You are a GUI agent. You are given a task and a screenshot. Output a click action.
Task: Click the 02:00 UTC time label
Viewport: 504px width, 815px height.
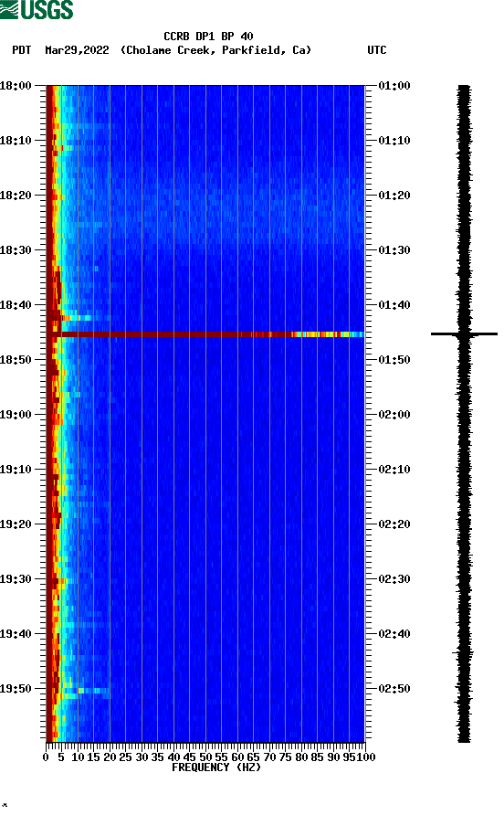point(394,415)
